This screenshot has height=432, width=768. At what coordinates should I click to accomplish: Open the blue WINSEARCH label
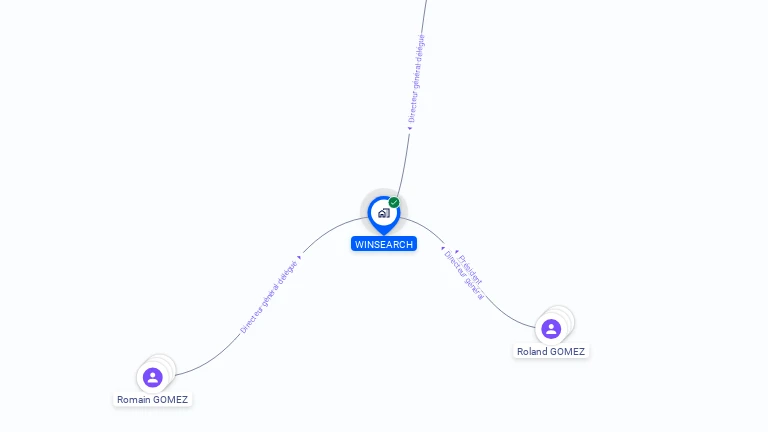coord(384,244)
